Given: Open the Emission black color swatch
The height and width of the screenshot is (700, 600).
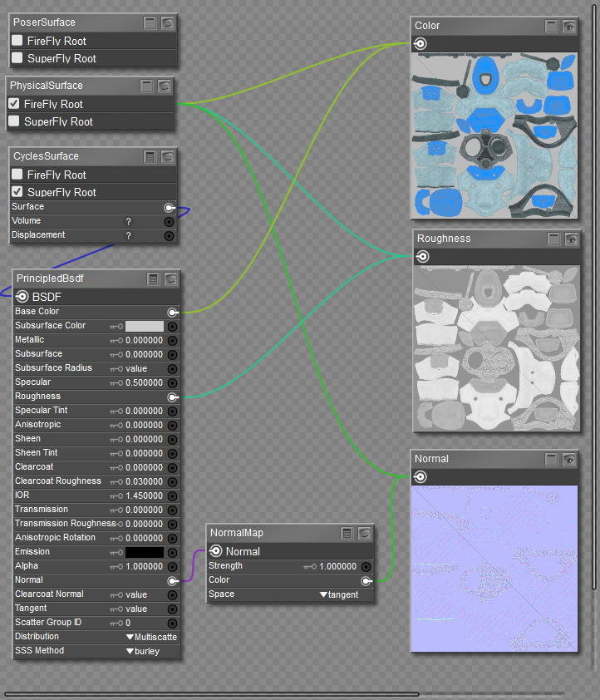Looking at the screenshot, I should pyautogui.click(x=144, y=552).
